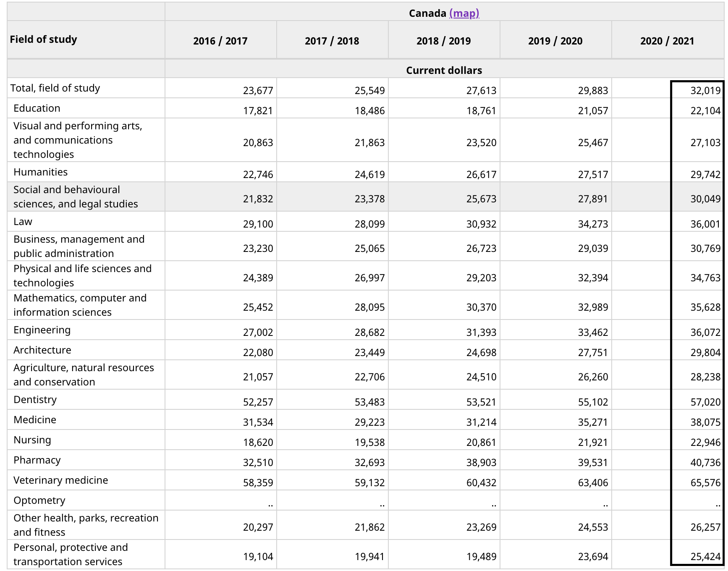
Task: Select Architecture value 27,751
Action: click(593, 352)
